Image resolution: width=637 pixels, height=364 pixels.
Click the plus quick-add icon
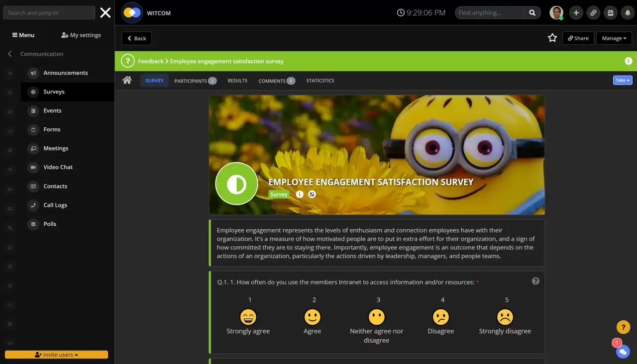576,13
